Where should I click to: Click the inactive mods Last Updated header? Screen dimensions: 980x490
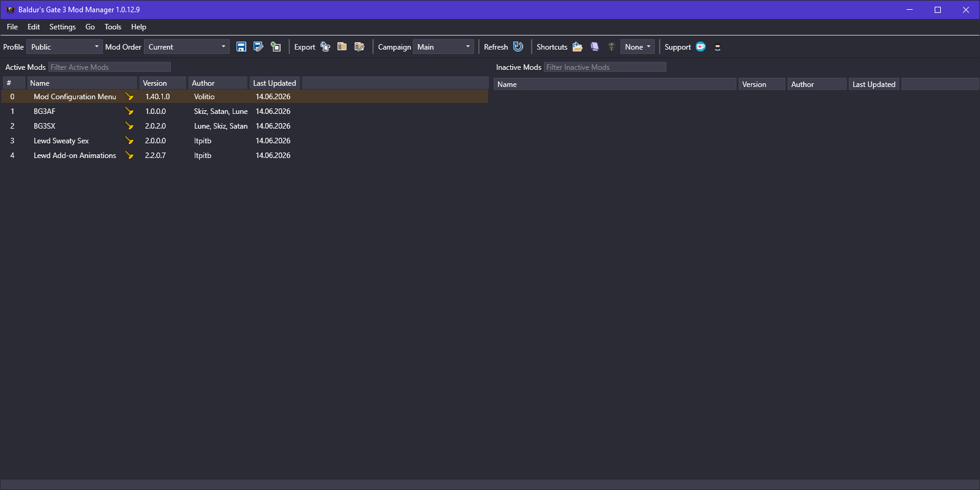[x=874, y=85]
